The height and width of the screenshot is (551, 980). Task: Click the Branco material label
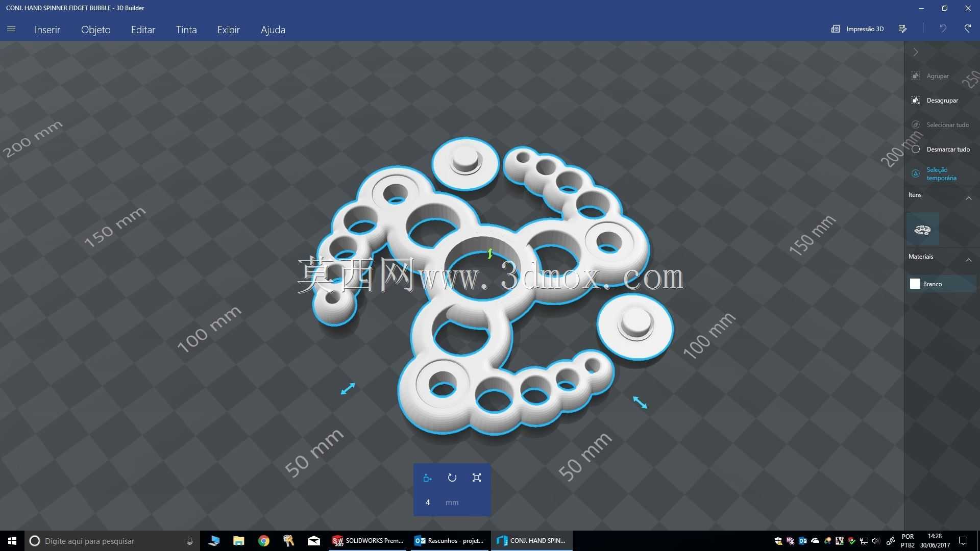933,284
